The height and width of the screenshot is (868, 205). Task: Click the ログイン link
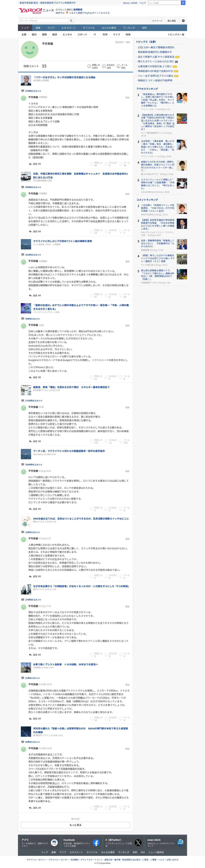[60, 13]
